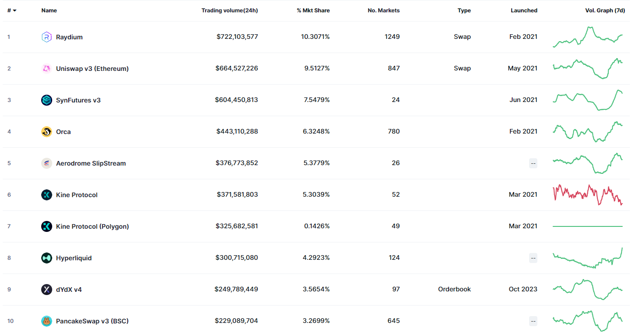The height and width of the screenshot is (333, 644).
Task: Sort table by No. Markets header
Action: click(384, 11)
